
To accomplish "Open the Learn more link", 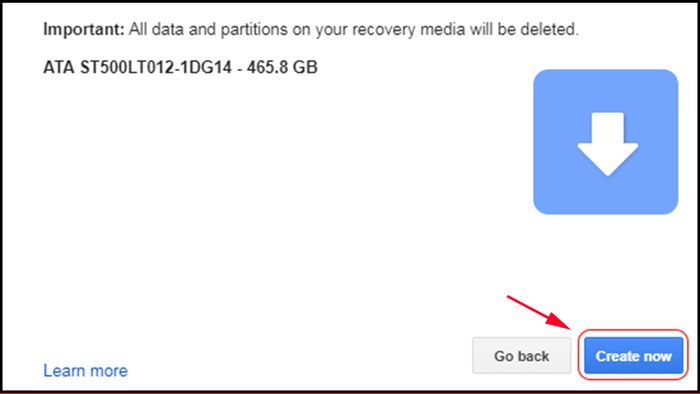I will pyautogui.click(x=85, y=370).
